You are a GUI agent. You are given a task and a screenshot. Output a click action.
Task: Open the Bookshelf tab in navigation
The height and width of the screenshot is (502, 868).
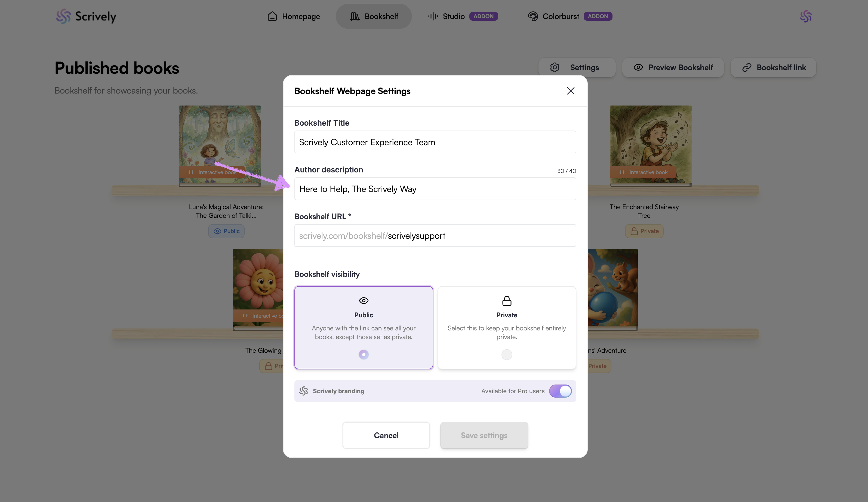click(374, 16)
